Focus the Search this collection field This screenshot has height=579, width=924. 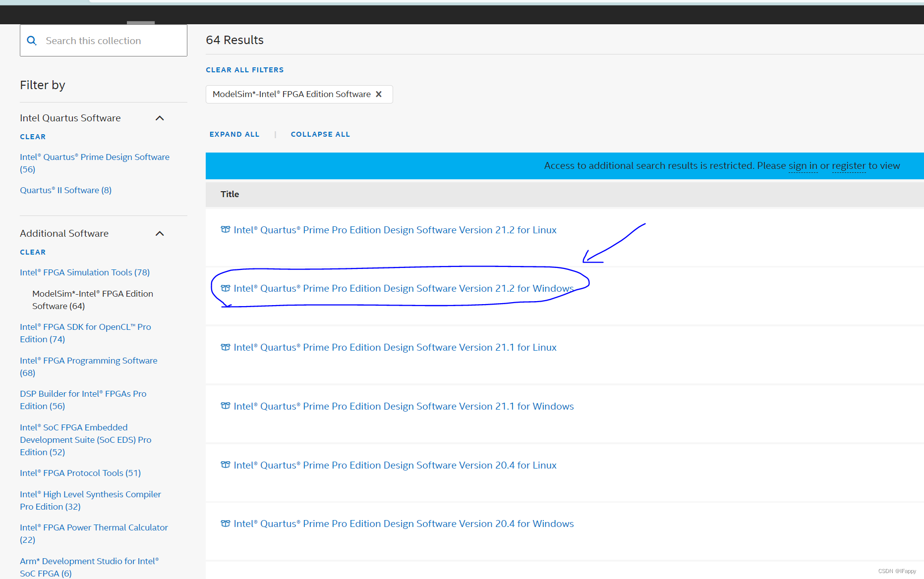click(104, 41)
